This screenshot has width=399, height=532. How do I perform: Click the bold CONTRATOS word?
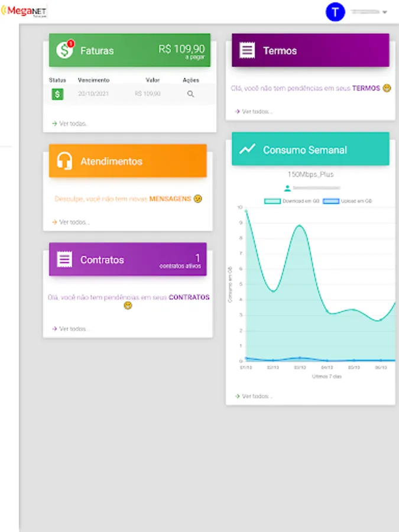coord(189,297)
